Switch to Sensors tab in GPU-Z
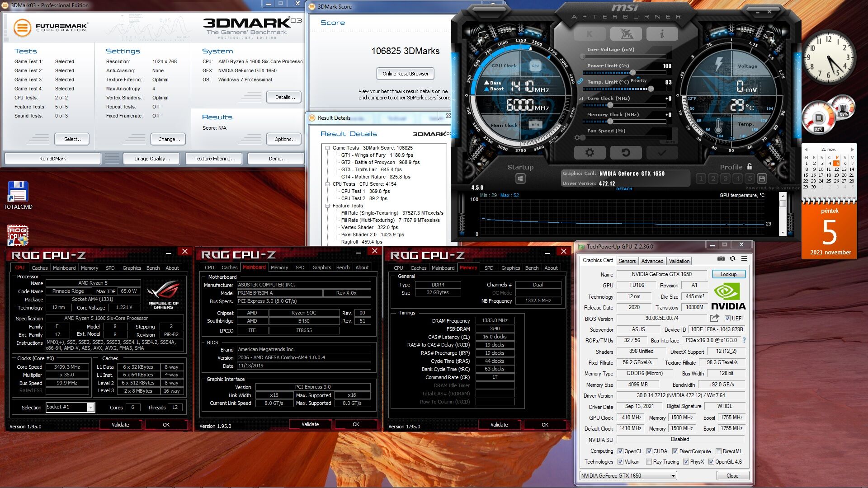This screenshot has height=488, width=868. click(627, 261)
